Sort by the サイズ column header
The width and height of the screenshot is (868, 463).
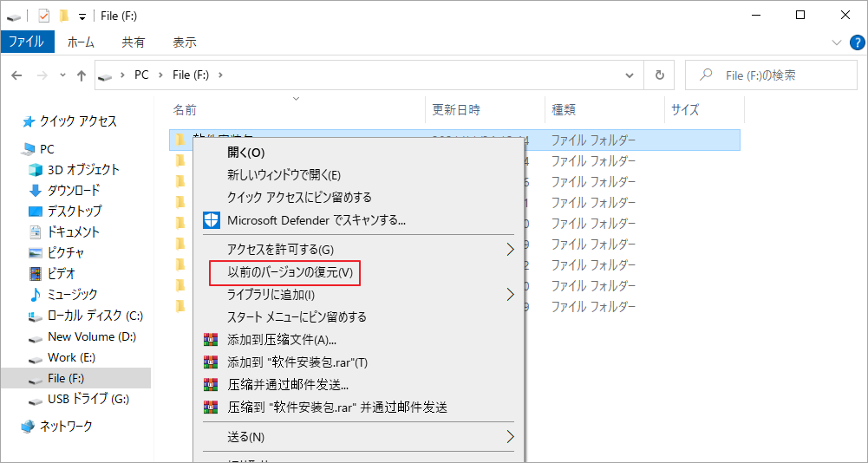685,109
